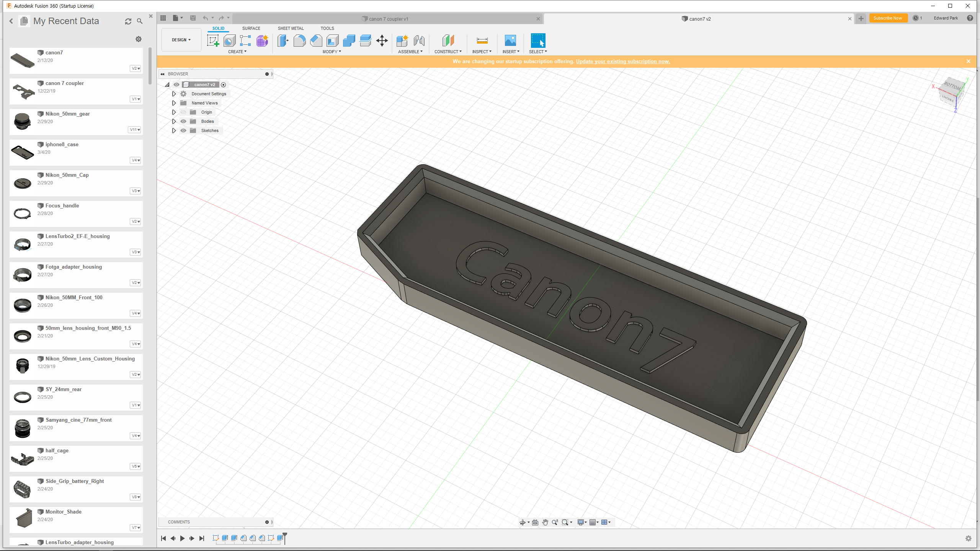Click the Orbit tool in navigation bar

(522, 522)
